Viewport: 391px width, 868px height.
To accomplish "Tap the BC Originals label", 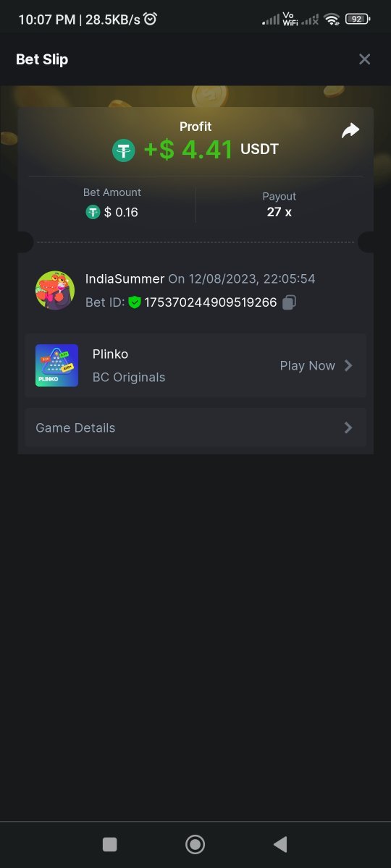I will coord(129,378).
